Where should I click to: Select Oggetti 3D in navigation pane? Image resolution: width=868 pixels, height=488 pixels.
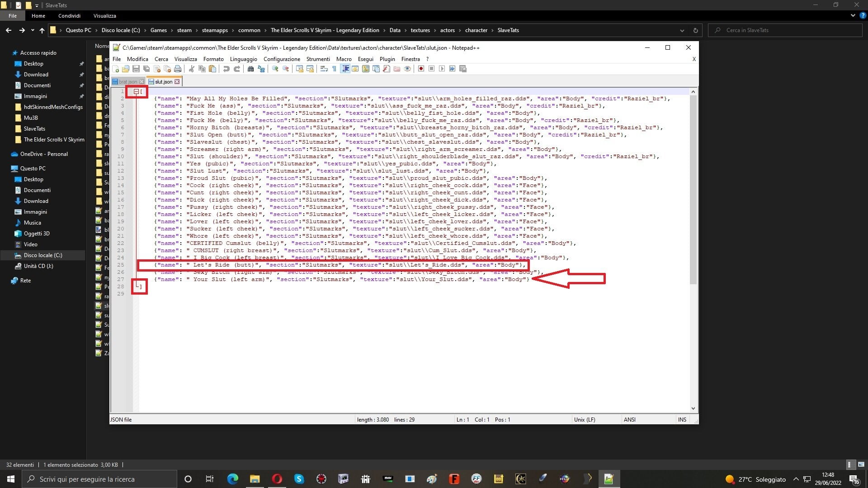[37, 234]
